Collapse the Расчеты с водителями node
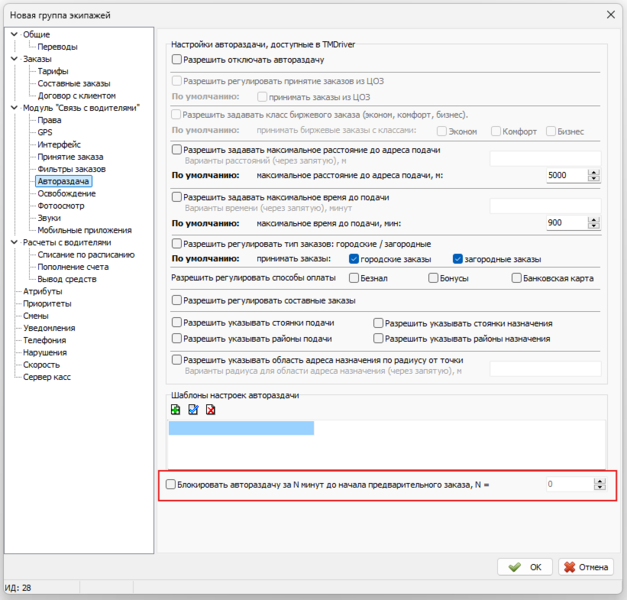Screen dimensions: 627x600 [x=13, y=242]
